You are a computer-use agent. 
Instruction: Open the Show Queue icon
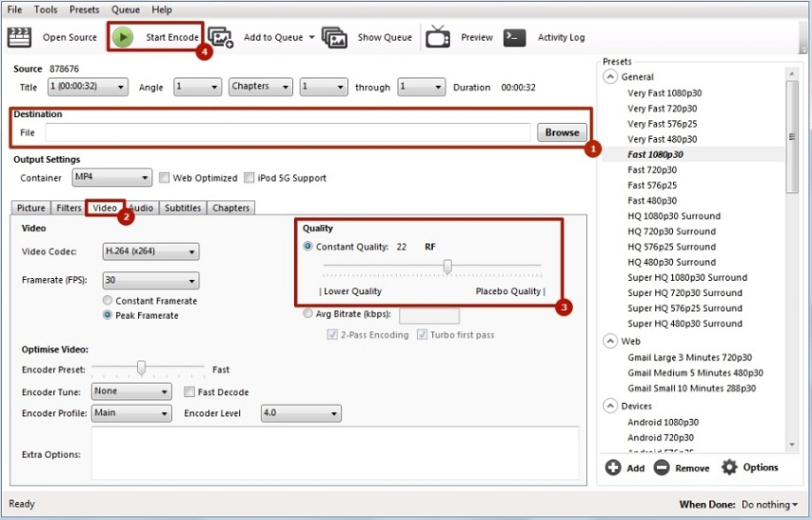click(334, 37)
